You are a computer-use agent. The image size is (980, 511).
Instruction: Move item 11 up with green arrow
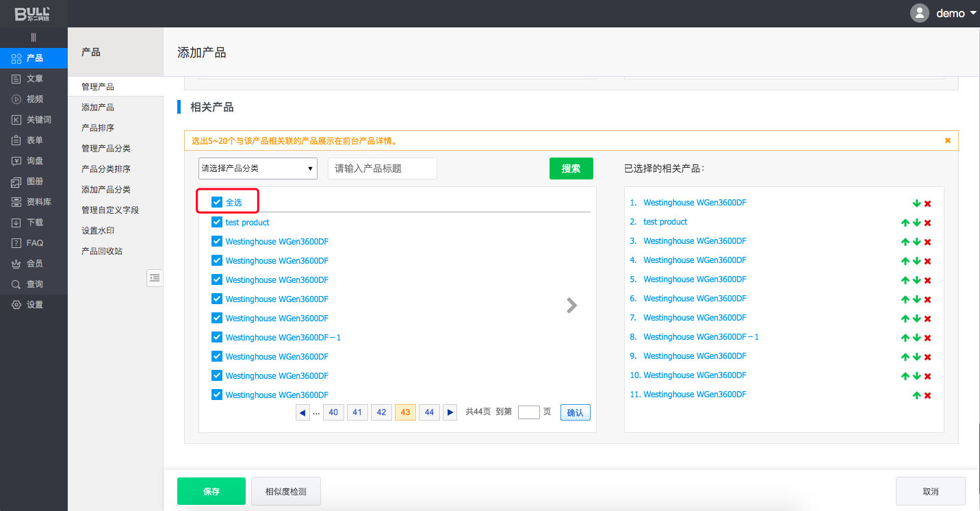(x=916, y=395)
